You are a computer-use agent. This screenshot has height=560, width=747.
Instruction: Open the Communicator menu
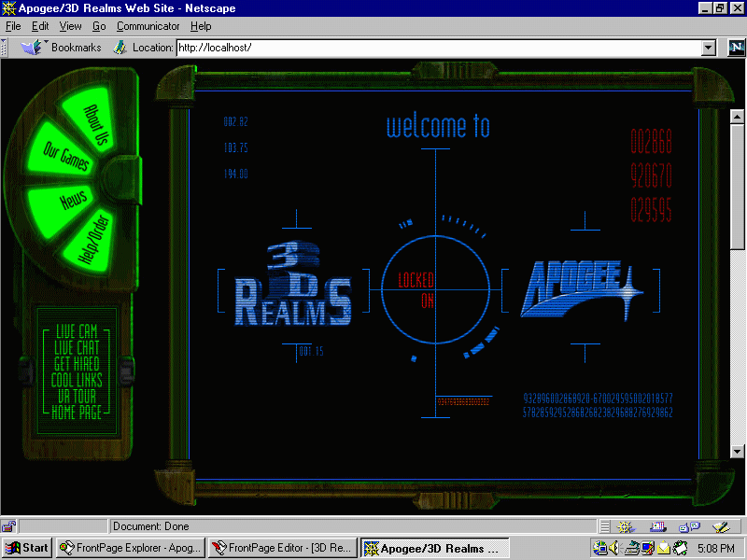[148, 26]
